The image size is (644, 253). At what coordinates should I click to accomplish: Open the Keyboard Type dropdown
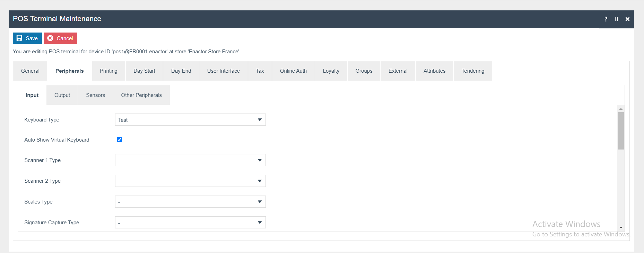pos(190,120)
